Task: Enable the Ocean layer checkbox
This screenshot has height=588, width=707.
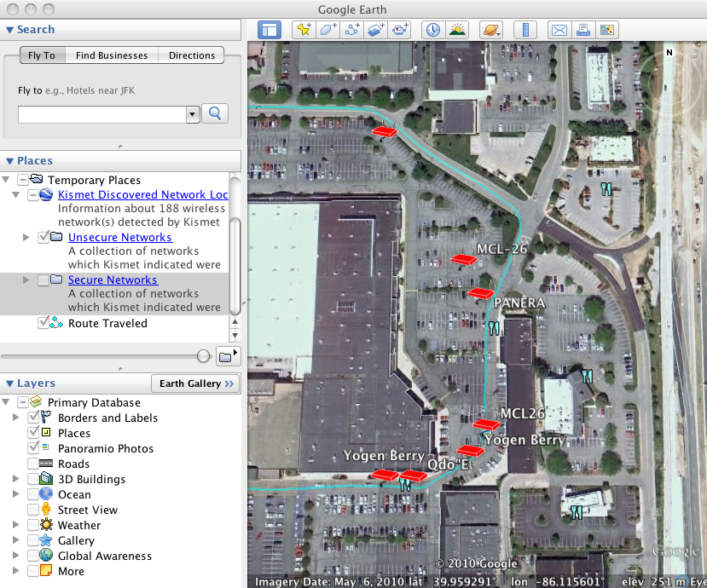Action: point(33,494)
